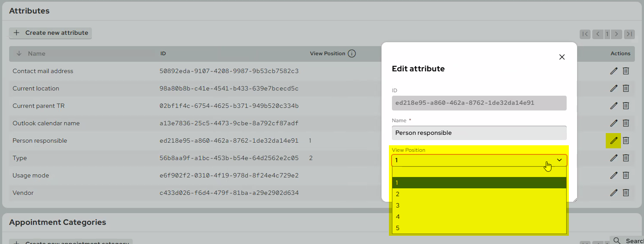Viewport: 644px width, 244px height.
Task: Jump to last attributes page
Action: click(x=629, y=34)
